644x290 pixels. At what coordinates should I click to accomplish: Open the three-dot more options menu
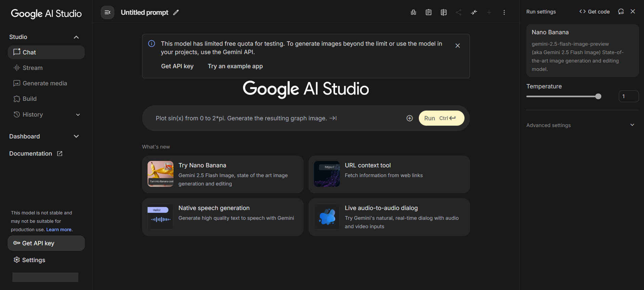[x=504, y=12]
